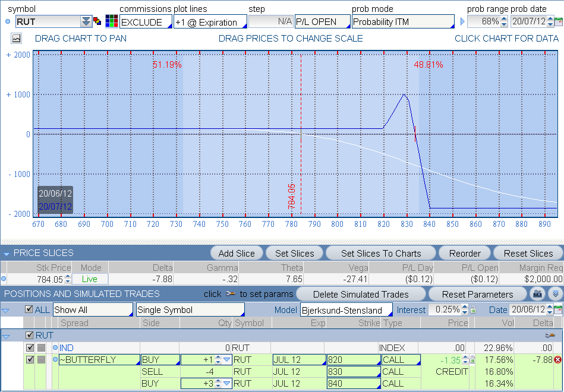Open the prob date calendar icon
The width and height of the screenshot is (564, 392).
pyautogui.click(x=558, y=22)
